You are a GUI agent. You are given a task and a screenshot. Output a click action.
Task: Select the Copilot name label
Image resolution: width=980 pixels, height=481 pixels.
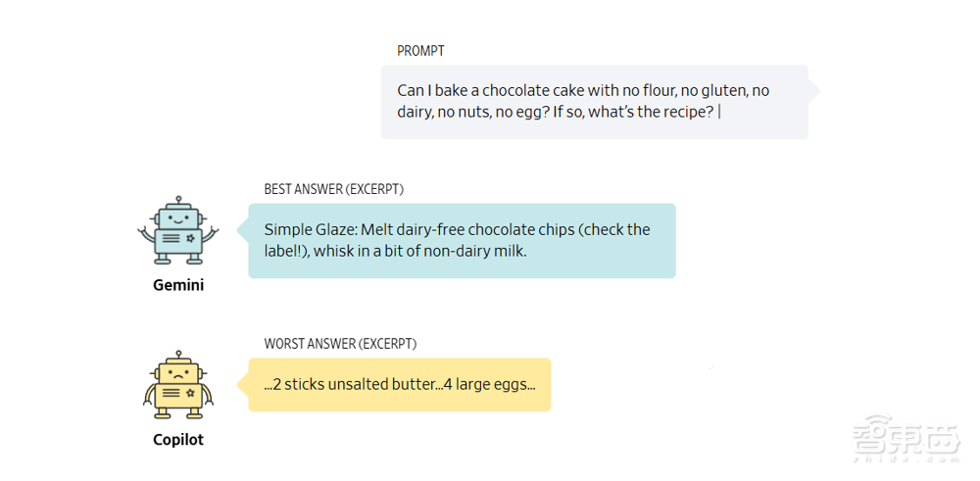[178, 440]
